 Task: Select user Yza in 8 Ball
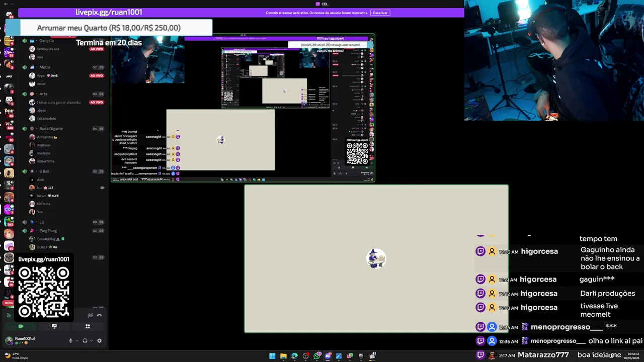point(37,212)
